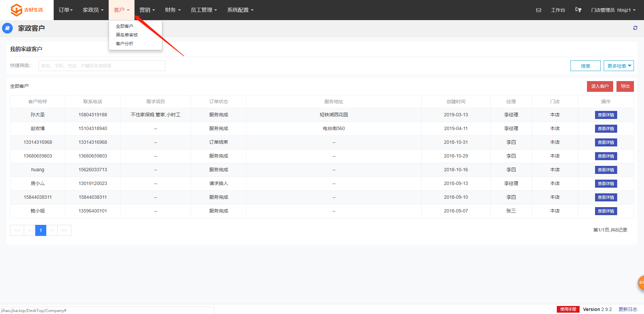Image resolution: width=644 pixels, height=314 pixels.
Task: Click the blue 家政客户 page icon
Action: (x=7, y=28)
